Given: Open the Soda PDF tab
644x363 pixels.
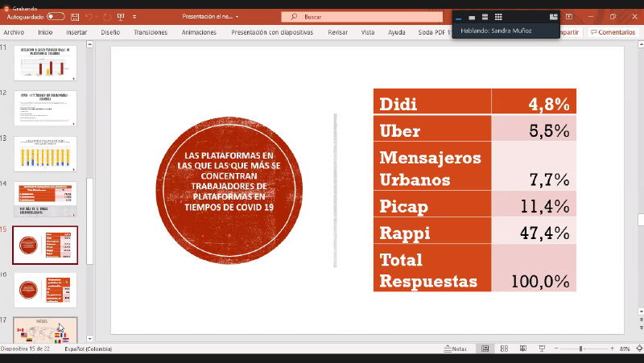Looking at the screenshot, I should (435, 32).
